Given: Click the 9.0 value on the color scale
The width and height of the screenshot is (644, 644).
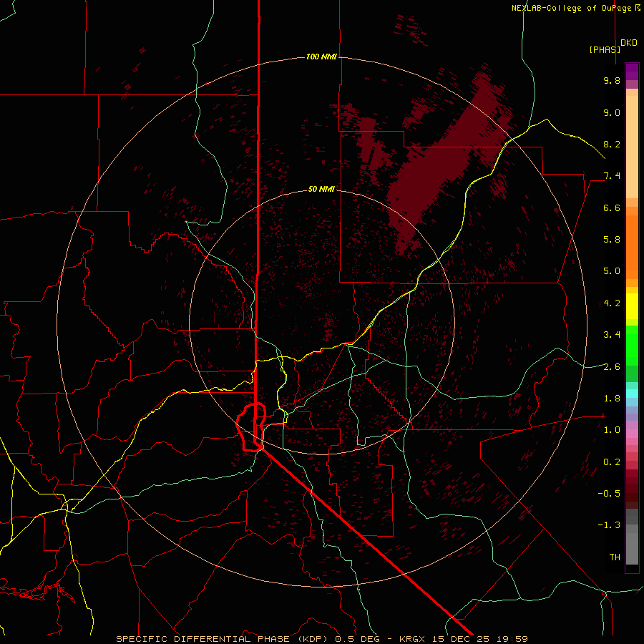Looking at the screenshot, I should (612, 112).
